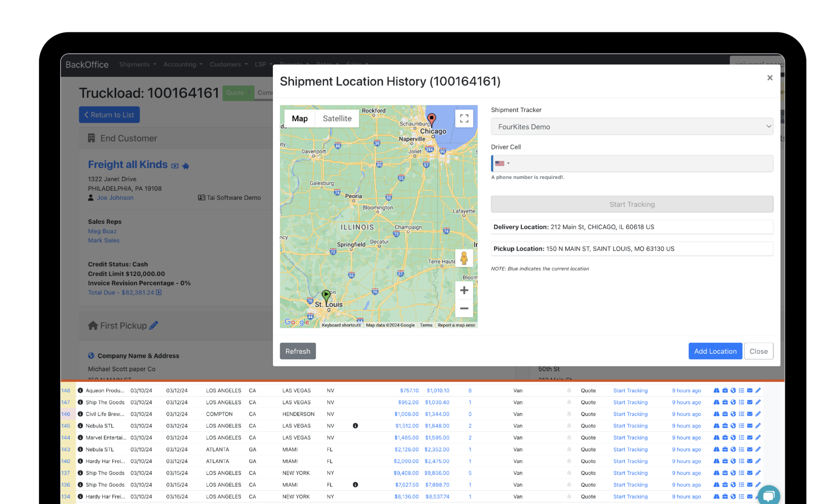Click the Add Location button
Screen dimensions: 840x504
[715, 351]
